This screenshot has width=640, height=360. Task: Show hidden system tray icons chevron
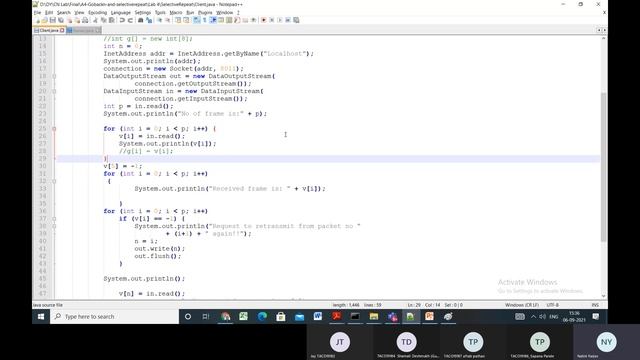point(533,317)
